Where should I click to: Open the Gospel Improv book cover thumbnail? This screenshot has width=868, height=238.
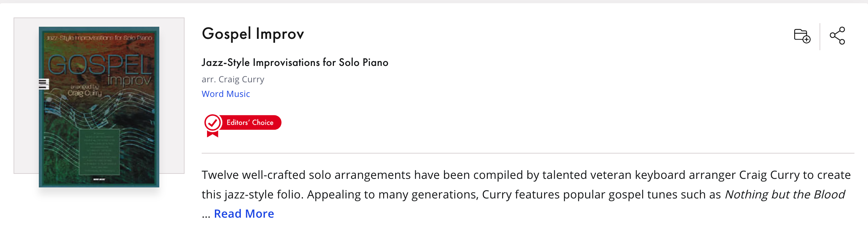click(99, 107)
